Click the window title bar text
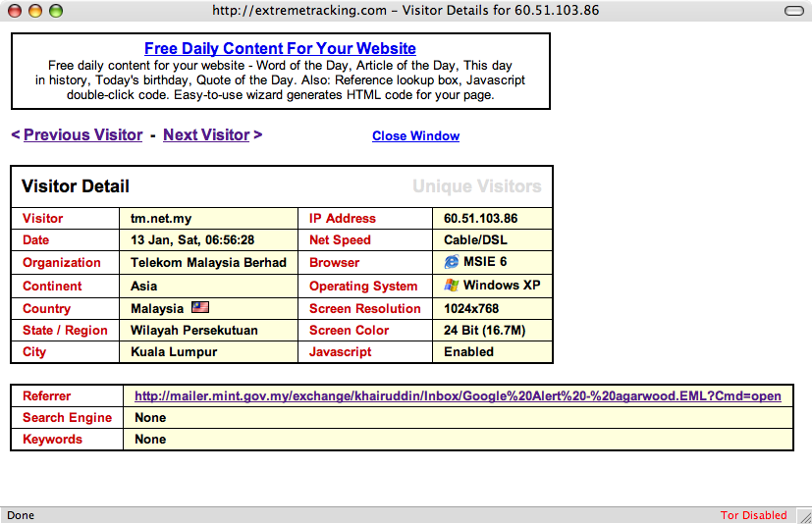Image resolution: width=812 pixels, height=524 pixels. click(406, 11)
